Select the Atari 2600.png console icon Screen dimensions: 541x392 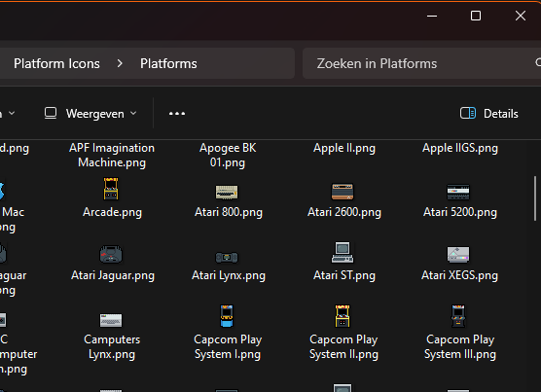343,192
